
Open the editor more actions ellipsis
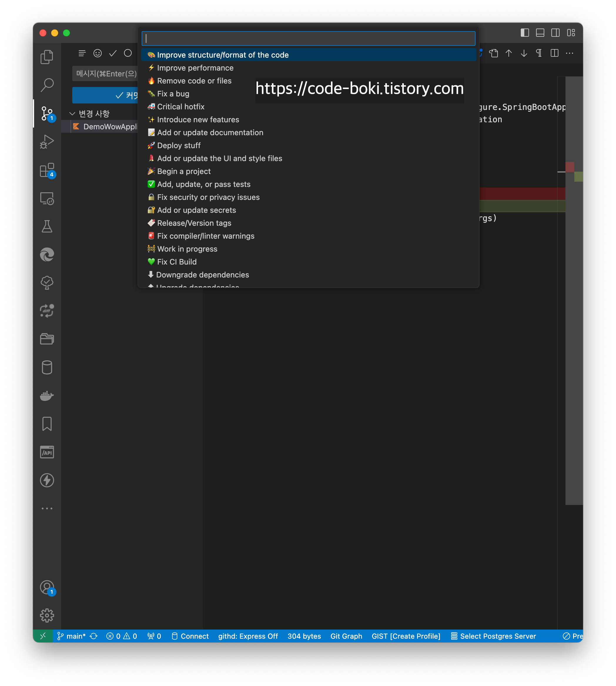pyautogui.click(x=570, y=53)
